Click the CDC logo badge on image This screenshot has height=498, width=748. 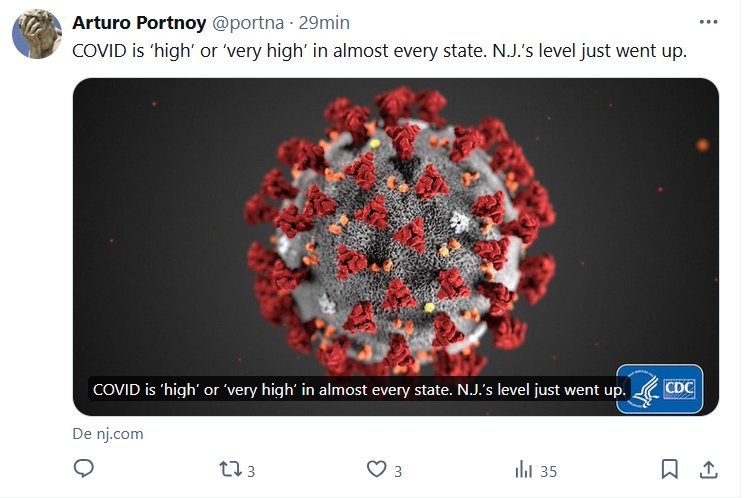[x=659, y=388]
